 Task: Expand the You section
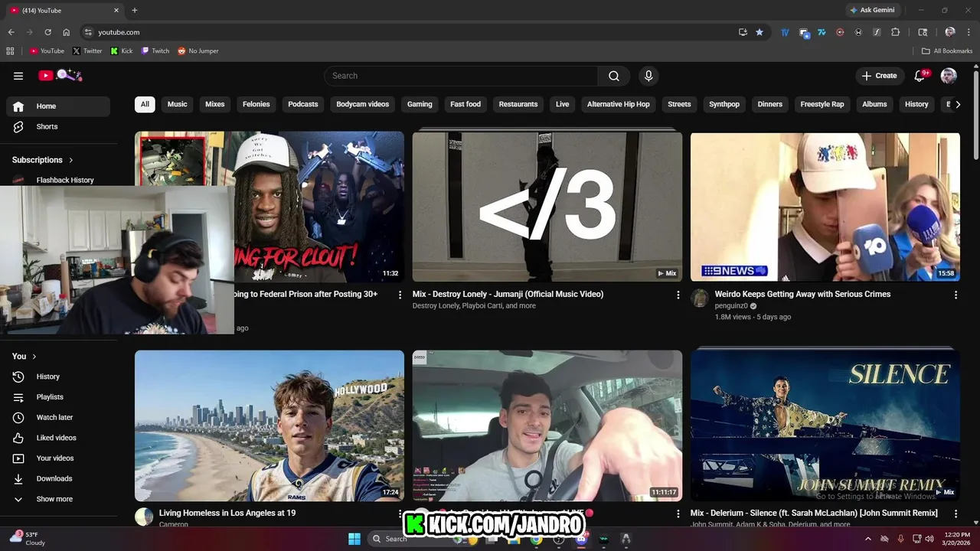[x=24, y=357]
